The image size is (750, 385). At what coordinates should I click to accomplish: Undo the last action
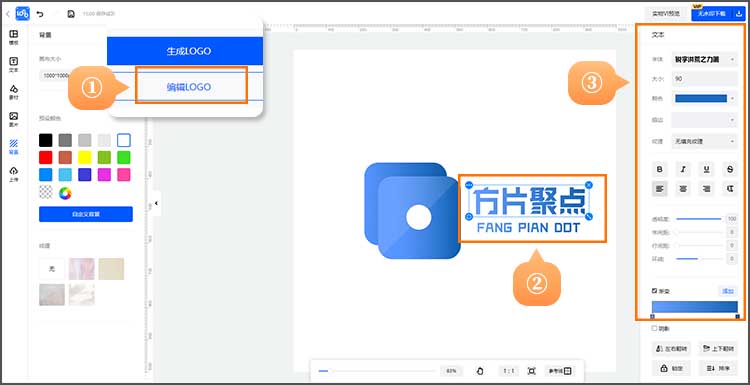pos(40,14)
